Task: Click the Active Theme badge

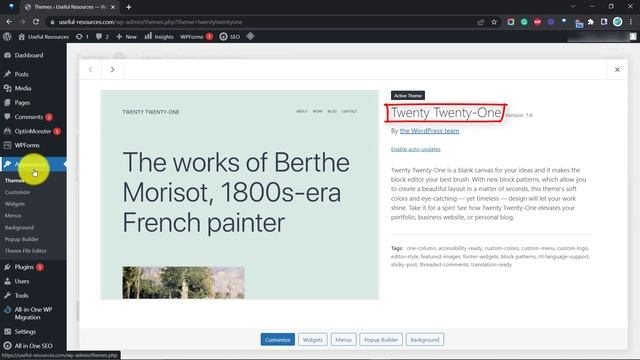Action: pyautogui.click(x=408, y=96)
